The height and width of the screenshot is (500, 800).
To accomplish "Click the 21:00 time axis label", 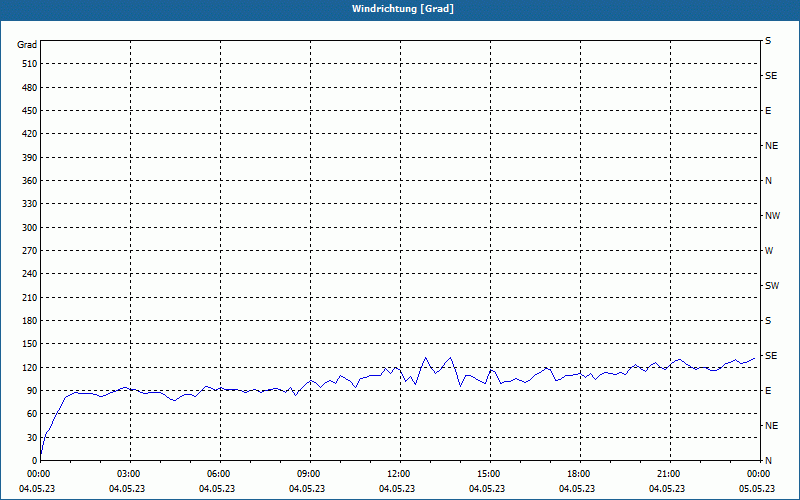I will 670,474.
